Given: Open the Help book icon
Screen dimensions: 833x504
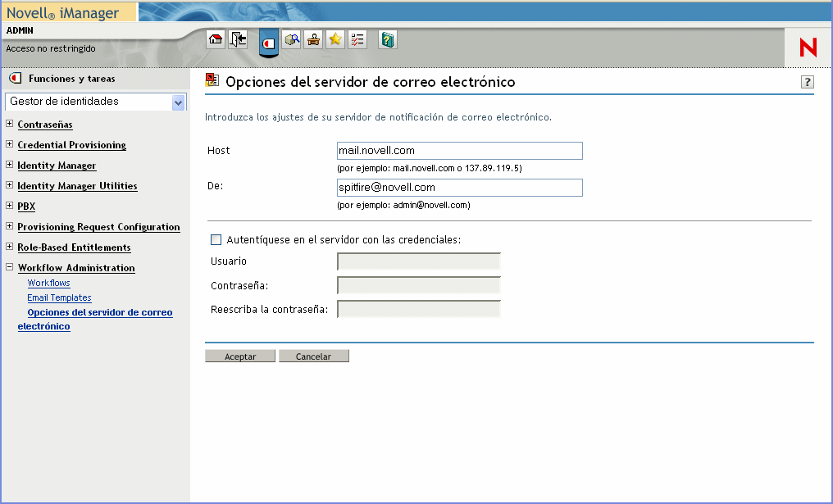Looking at the screenshot, I should coord(388,39).
